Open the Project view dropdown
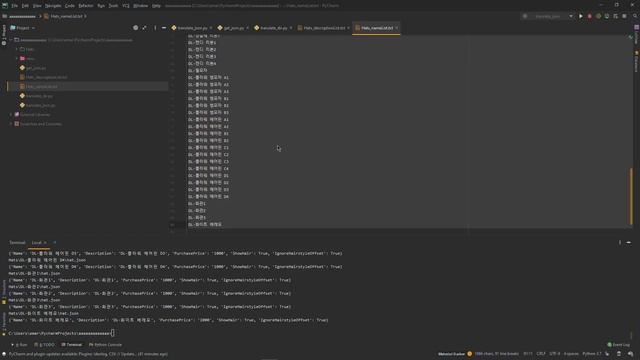 23,28
